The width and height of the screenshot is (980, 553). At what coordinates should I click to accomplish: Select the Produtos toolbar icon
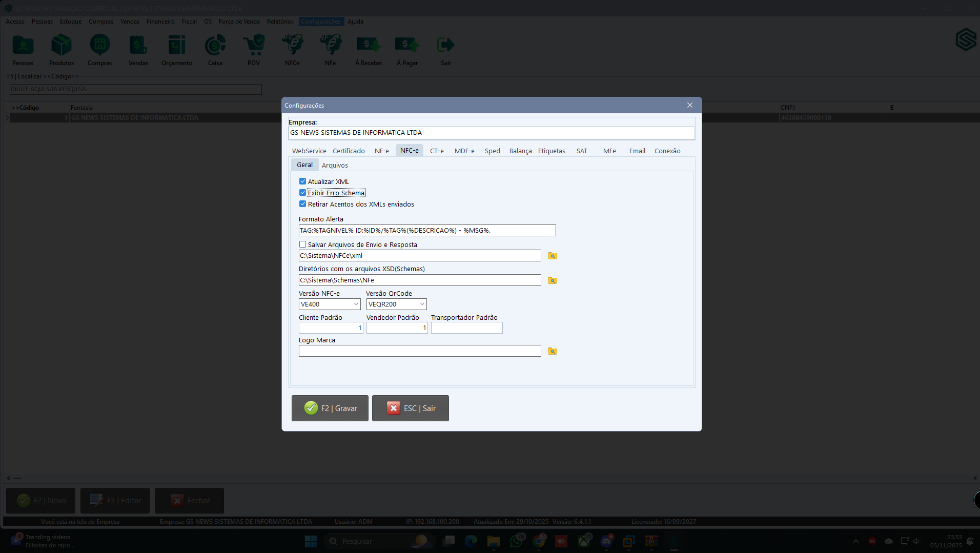click(x=61, y=49)
